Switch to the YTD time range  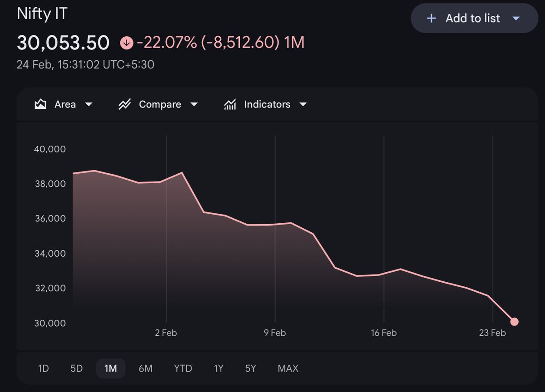(183, 368)
